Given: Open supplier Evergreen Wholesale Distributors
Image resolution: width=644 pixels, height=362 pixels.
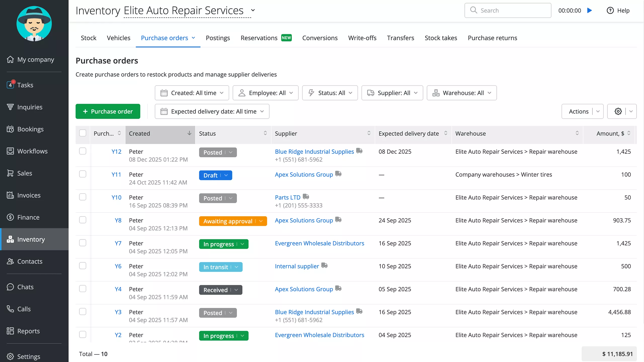Looking at the screenshot, I should pos(319,243).
